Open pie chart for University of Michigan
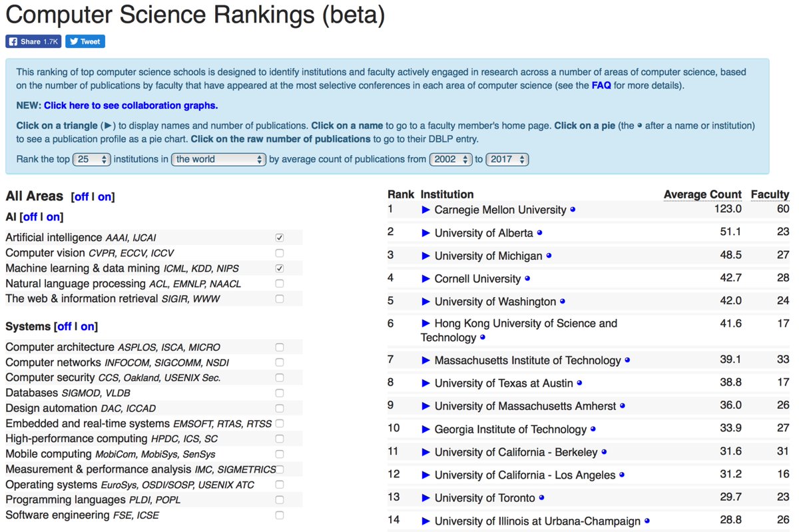799x532 pixels. tap(549, 256)
